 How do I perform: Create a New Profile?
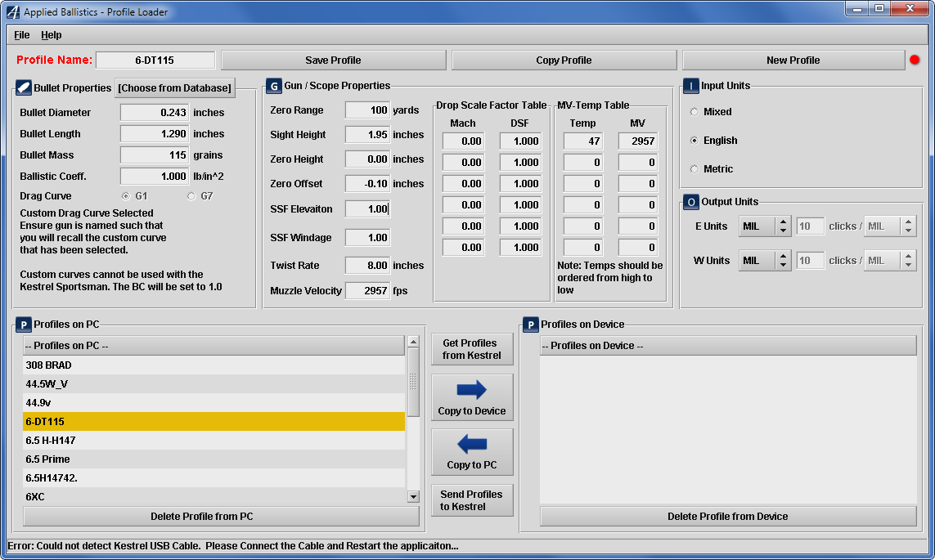(x=793, y=60)
